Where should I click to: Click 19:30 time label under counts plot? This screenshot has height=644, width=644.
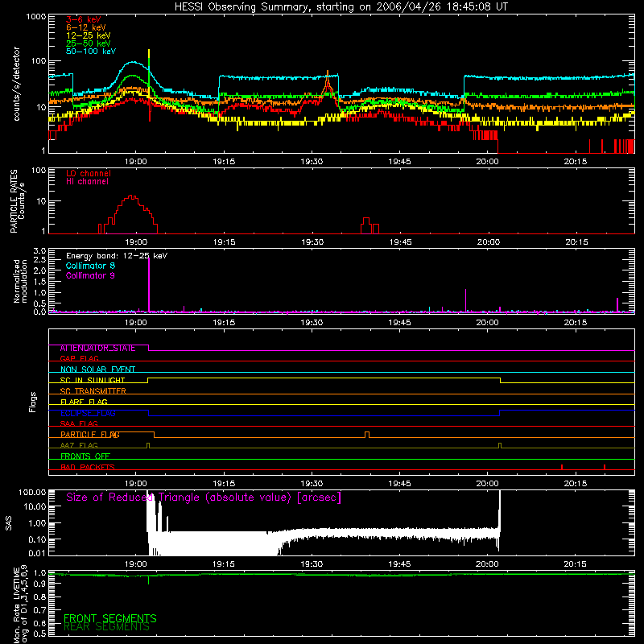point(312,162)
